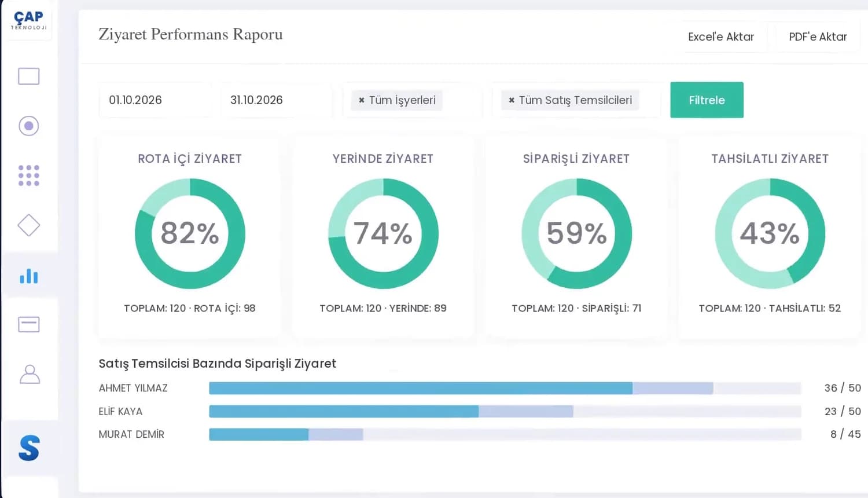
Task: Click PDF'e Aktar export button
Action: (x=818, y=36)
